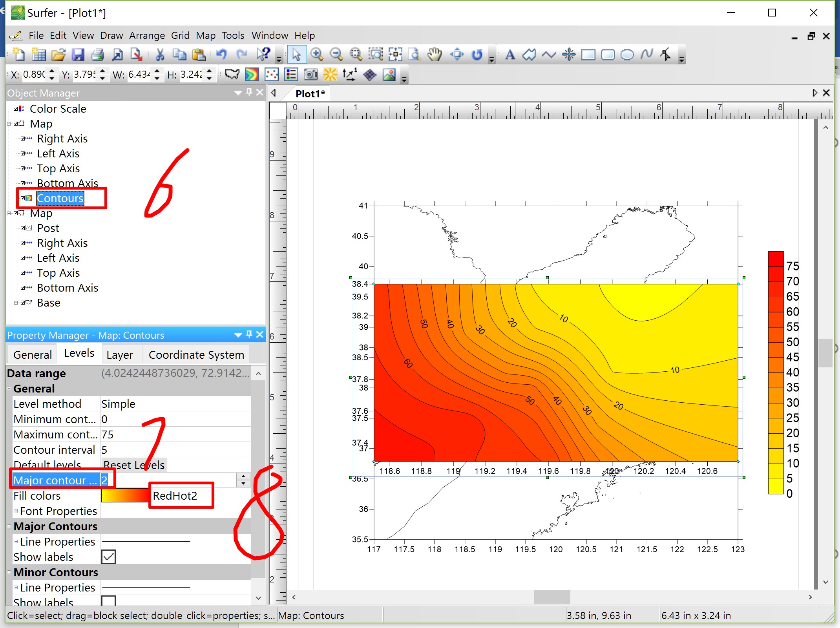Image resolution: width=840 pixels, height=628 pixels.
Task: Click the Save file icon
Action: pos(78,55)
